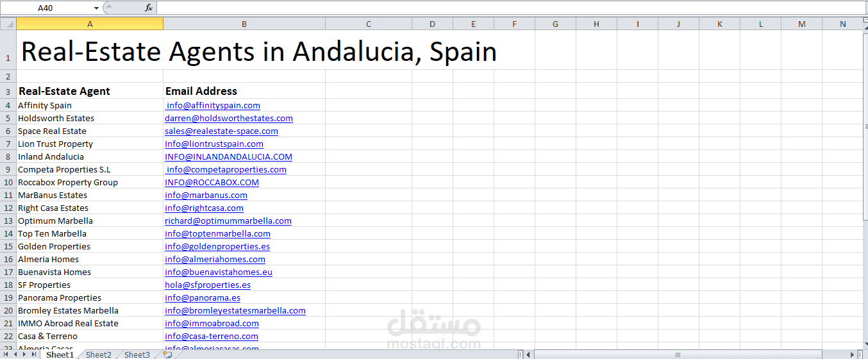Open the Name Box dropdown arrow
This screenshot has width=868, height=359.
click(96, 8)
